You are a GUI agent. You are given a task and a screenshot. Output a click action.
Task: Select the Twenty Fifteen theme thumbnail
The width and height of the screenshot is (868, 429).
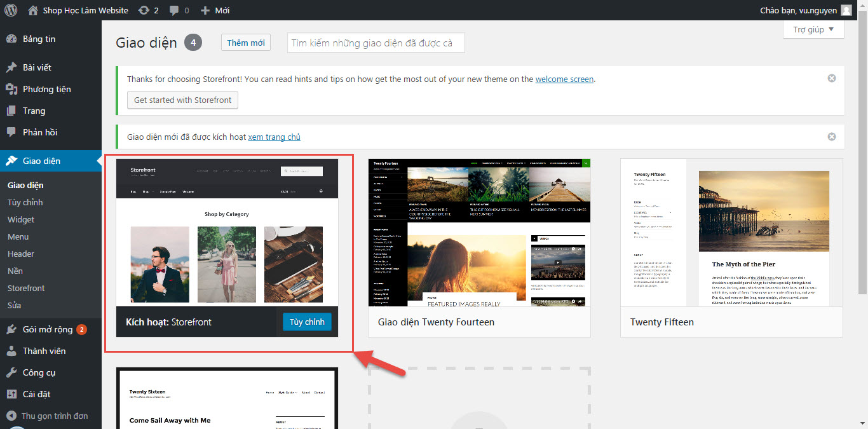coord(731,233)
